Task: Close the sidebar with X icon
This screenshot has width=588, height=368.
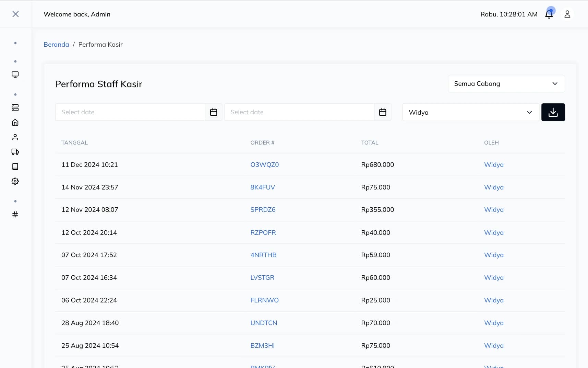Action: pyautogui.click(x=15, y=14)
